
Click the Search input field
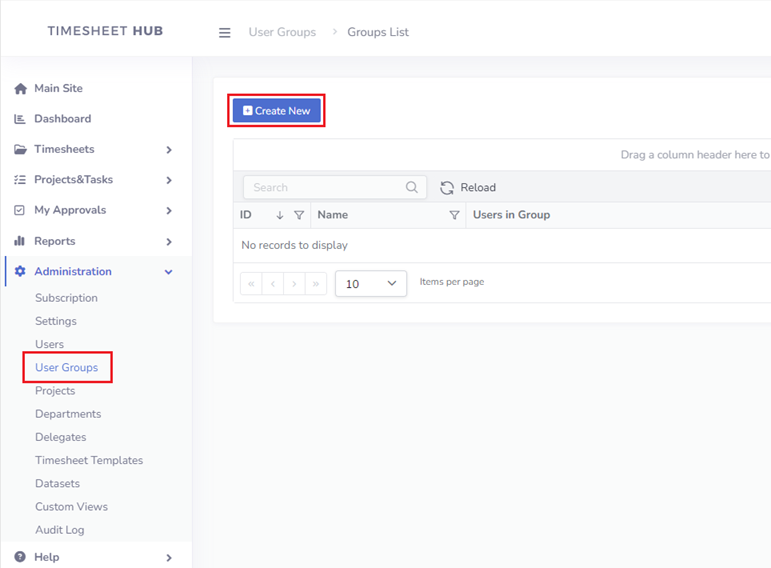(x=327, y=187)
